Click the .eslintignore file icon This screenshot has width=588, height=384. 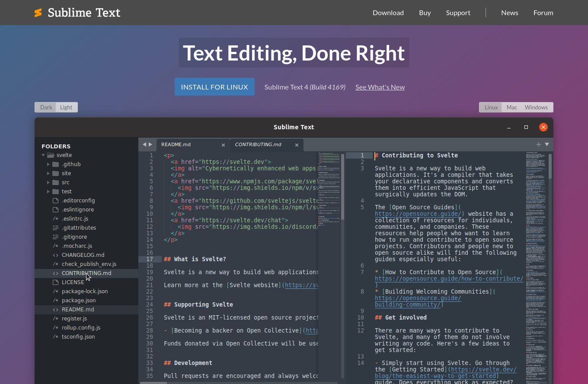(55, 210)
